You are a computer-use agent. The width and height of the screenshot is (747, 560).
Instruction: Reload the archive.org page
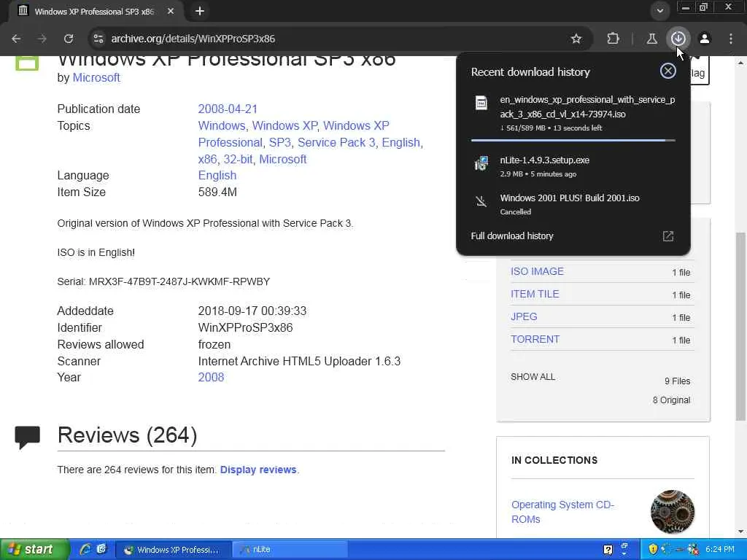click(x=69, y=39)
